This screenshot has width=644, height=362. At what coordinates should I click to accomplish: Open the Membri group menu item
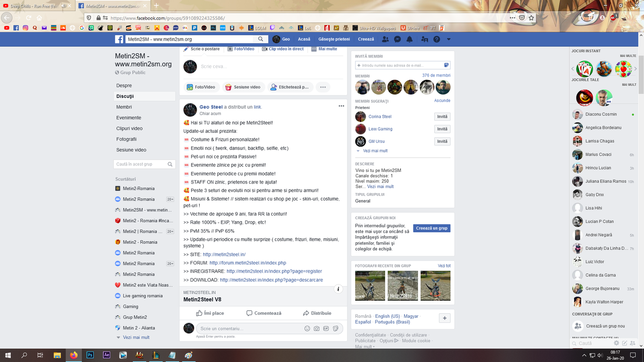145,107
